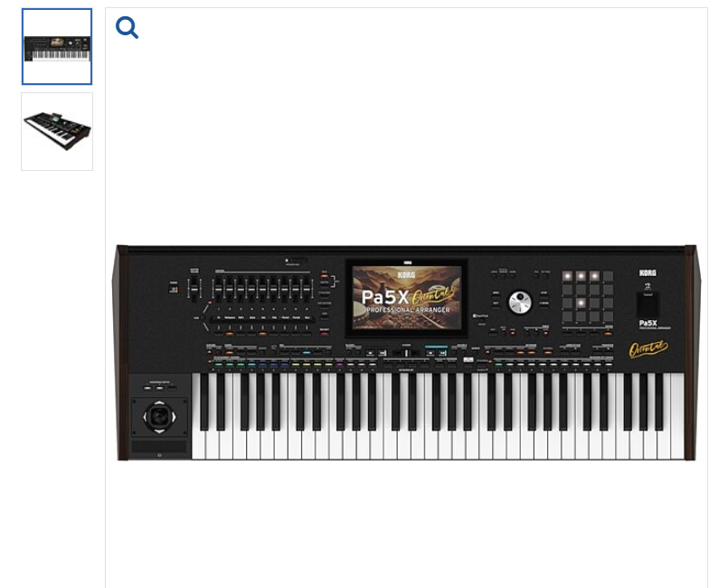Click the left wooden side panel

click(120, 353)
